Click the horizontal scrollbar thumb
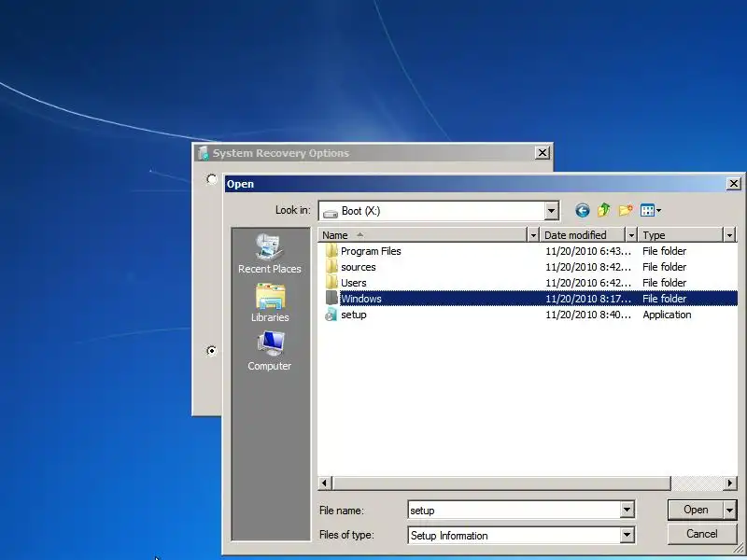Screen dimensions: 747x560 (501, 483)
